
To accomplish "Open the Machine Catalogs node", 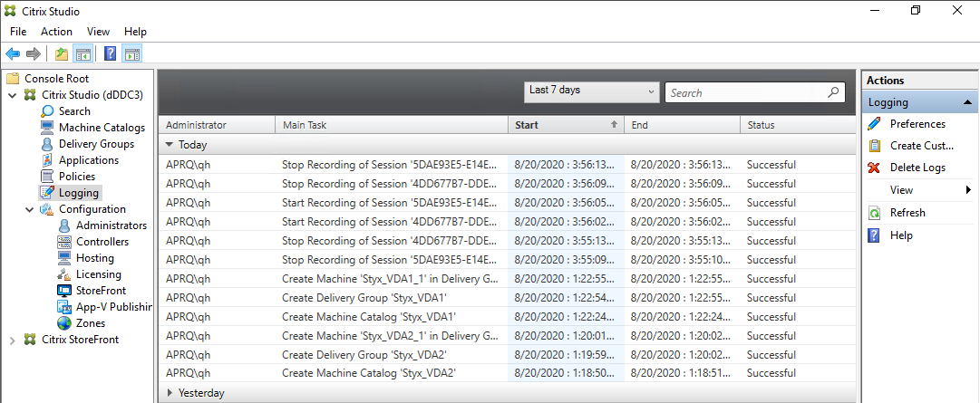I will [x=101, y=128].
